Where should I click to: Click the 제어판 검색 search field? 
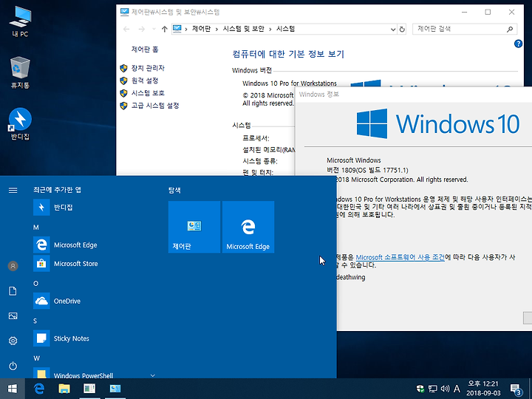pos(465,29)
